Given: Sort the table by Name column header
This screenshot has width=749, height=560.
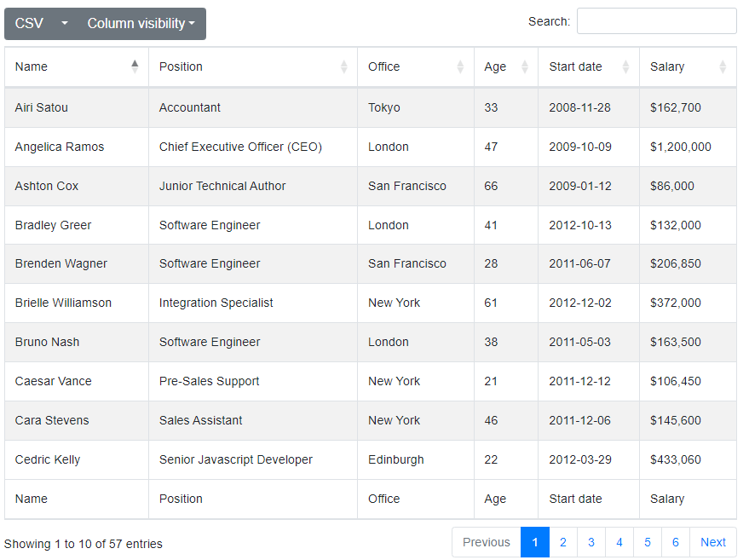Looking at the screenshot, I should [x=77, y=66].
